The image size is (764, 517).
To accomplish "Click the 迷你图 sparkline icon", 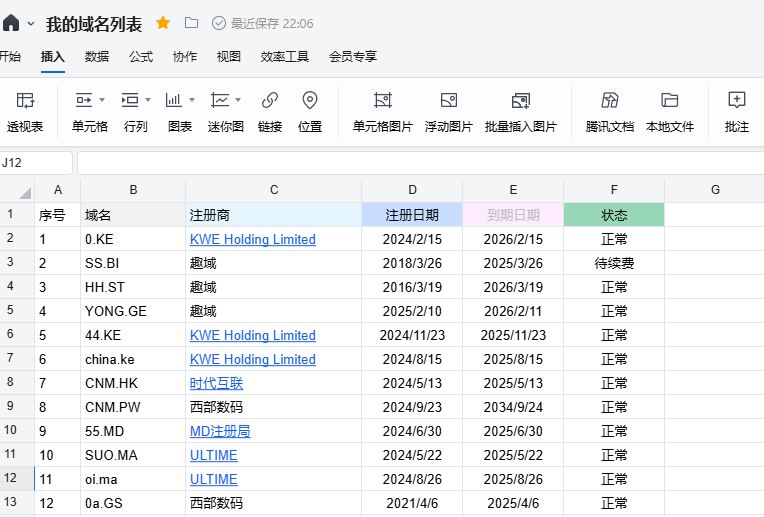I will pos(220,100).
